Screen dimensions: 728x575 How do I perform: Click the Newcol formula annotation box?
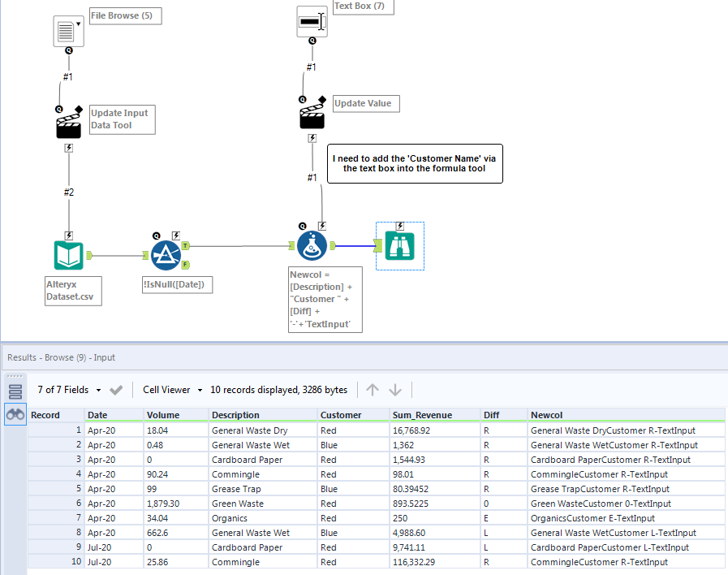tap(325, 299)
